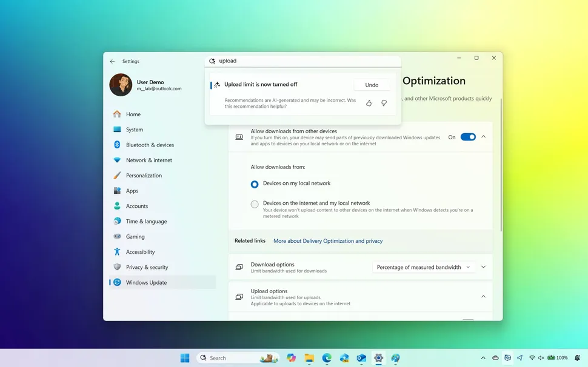
Task: Turn off Allow downloads from other devices
Action: pyautogui.click(x=467, y=137)
